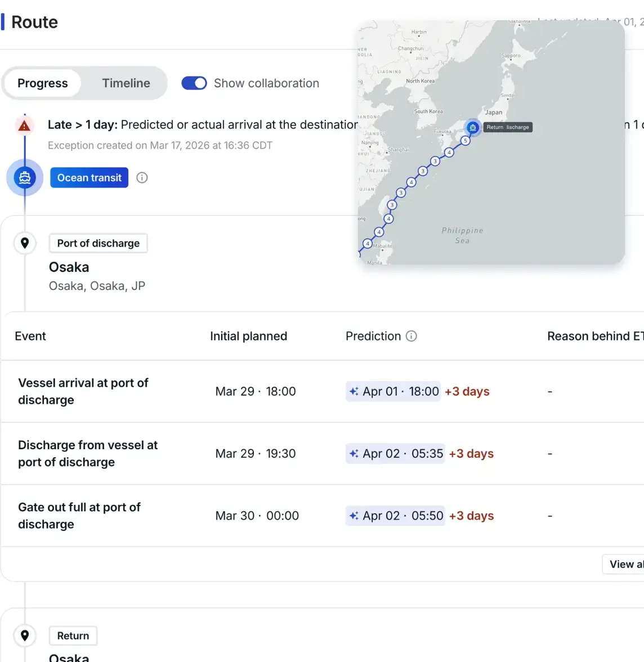Screen dimensions: 644x662
Task: Open info icon beside Ocean transit badge
Action: point(142,178)
